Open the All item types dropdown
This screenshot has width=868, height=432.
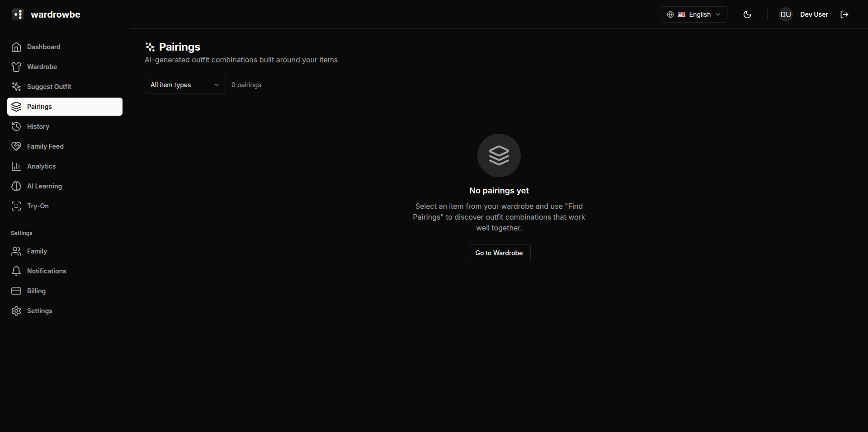(x=185, y=85)
